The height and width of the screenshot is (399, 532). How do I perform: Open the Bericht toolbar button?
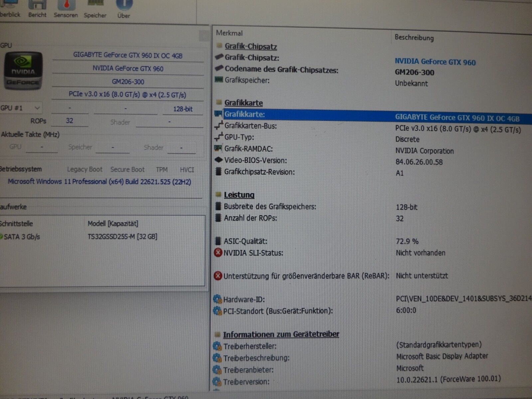click(x=37, y=9)
